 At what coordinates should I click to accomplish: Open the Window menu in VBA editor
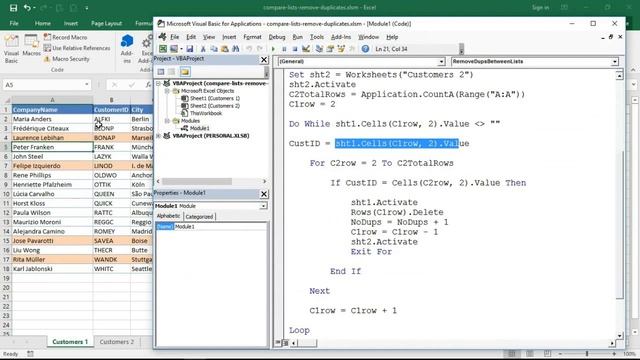[369, 37]
